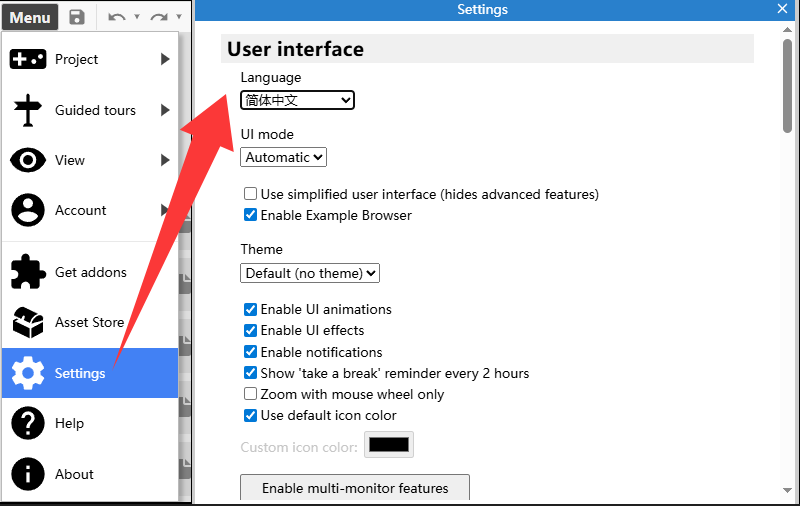Viewport: 800px width, 506px height.
Task: Open the Account menu entry
Action: (90, 210)
